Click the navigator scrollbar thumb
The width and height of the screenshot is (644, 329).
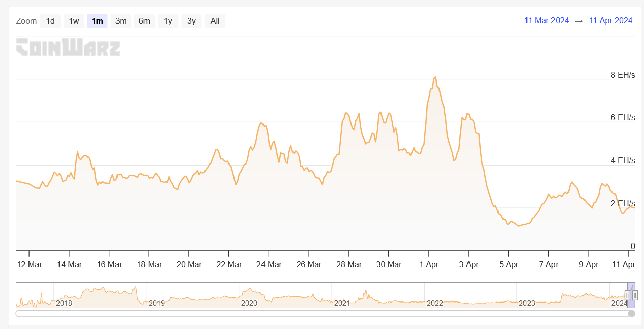[x=631, y=313]
